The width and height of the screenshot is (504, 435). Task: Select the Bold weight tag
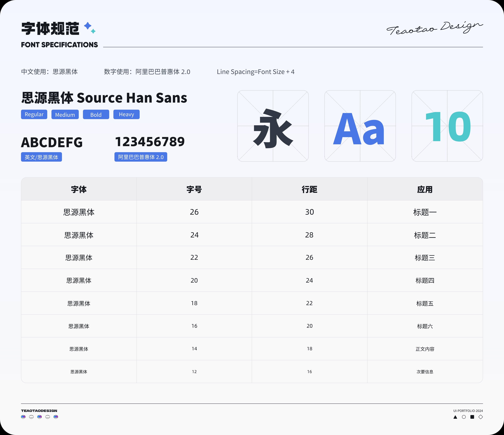[x=96, y=115]
